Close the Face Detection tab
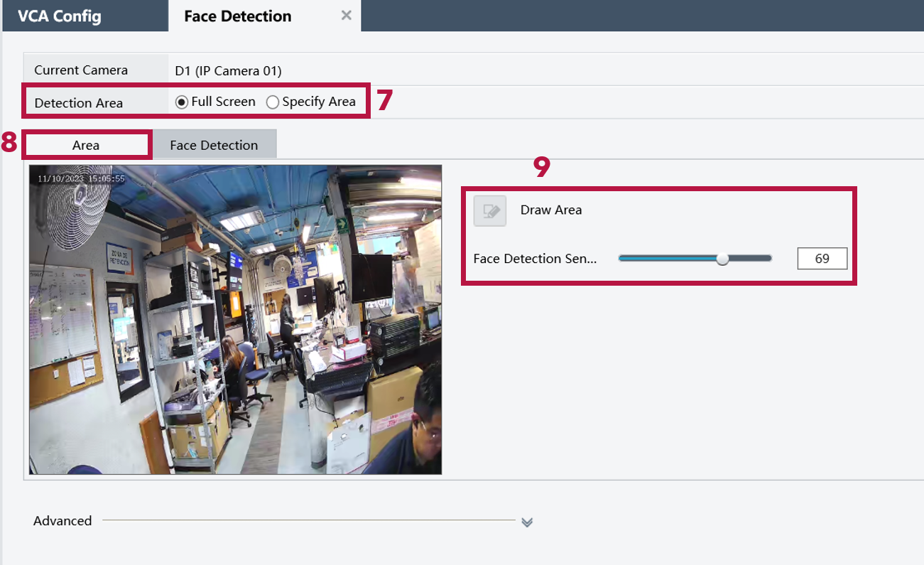Image resolution: width=924 pixels, height=565 pixels. [x=346, y=15]
